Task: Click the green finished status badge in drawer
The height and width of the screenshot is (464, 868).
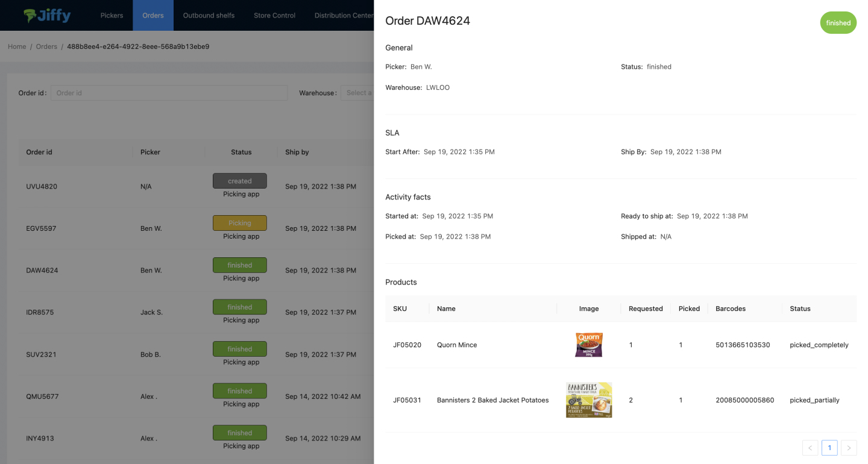Action: [x=838, y=23]
